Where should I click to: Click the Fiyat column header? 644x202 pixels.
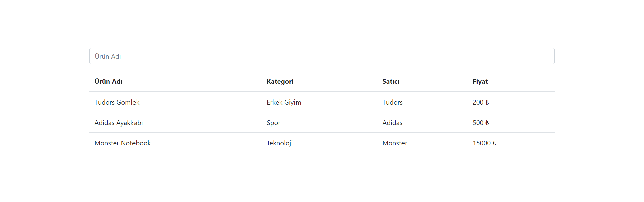pyautogui.click(x=480, y=82)
